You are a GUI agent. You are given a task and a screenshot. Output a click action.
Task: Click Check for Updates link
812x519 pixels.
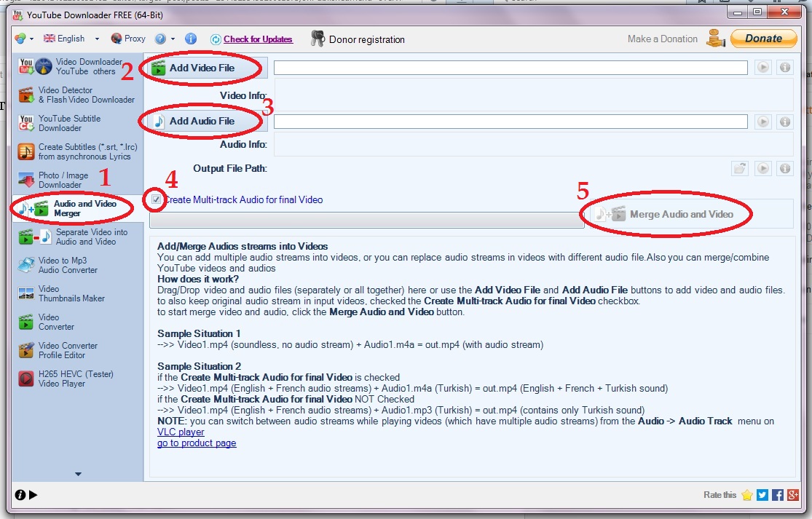pyautogui.click(x=258, y=39)
